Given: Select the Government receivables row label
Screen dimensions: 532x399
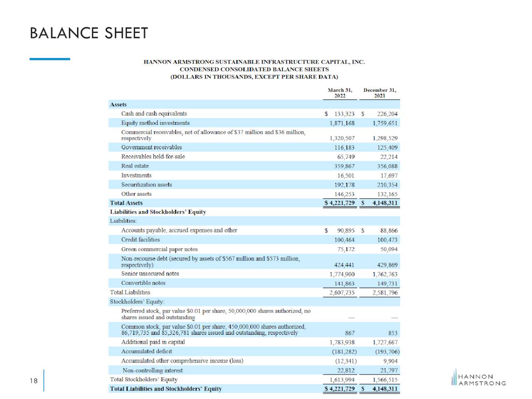Looking at the screenshot, I should click(x=151, y=147).
